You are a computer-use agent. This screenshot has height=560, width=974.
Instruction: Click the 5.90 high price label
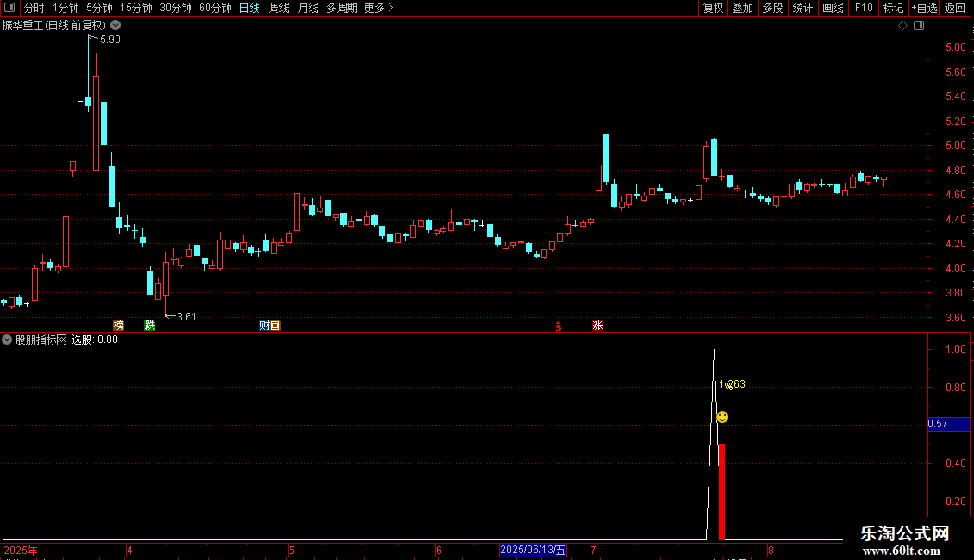click(110, 39)
